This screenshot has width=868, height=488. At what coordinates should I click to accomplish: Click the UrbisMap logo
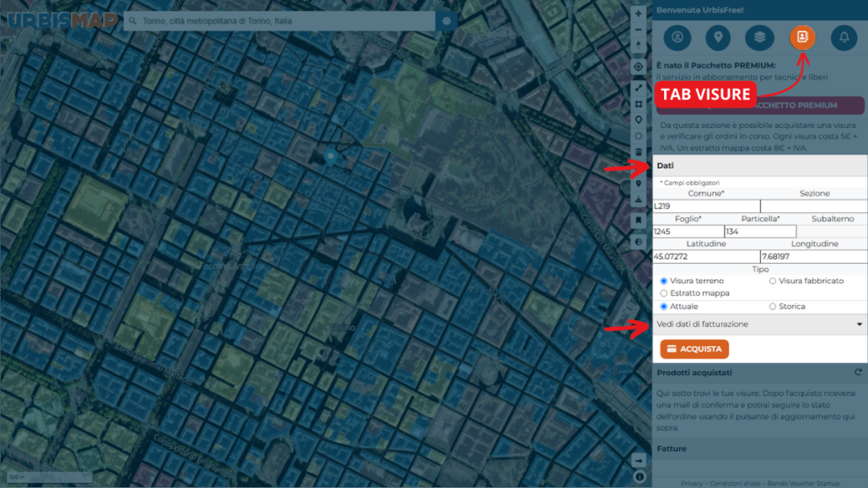tap(62, 20)
